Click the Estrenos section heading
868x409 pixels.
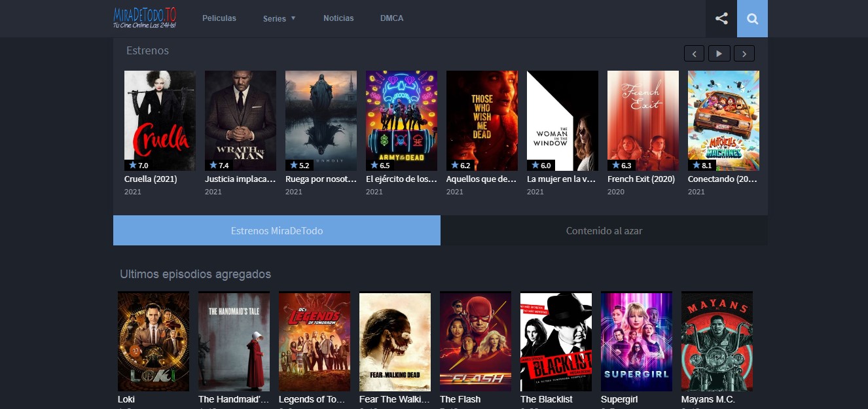(147, 50)
